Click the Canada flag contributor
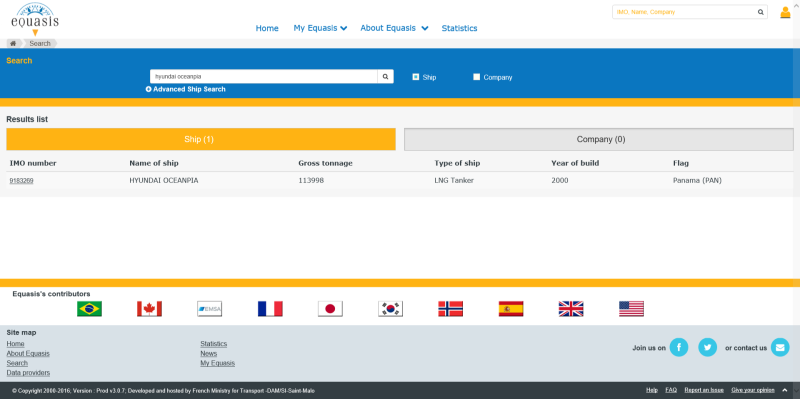 tap(149, 309)
